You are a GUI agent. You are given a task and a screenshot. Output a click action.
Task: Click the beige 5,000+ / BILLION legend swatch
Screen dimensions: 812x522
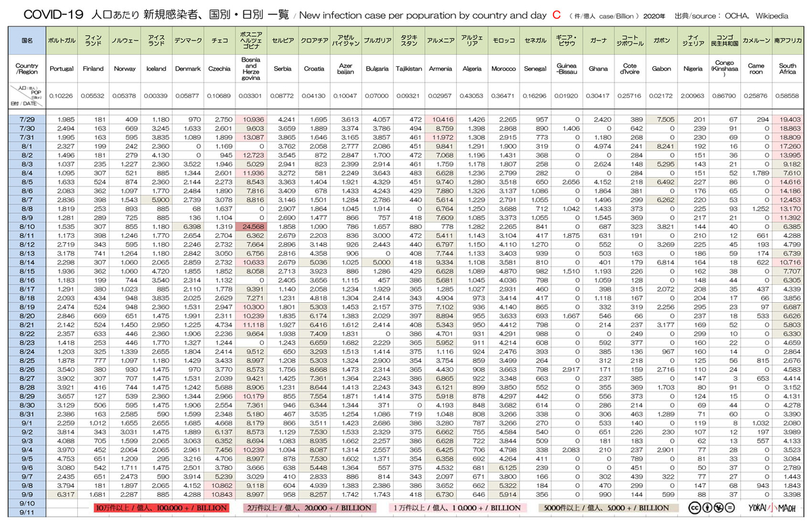(x=607, y=507)
